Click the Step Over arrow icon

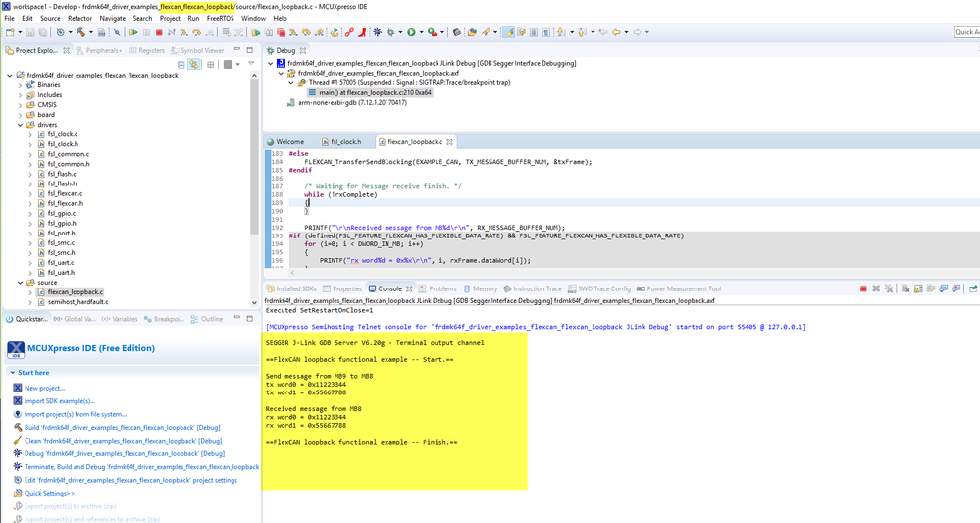pyautogui.click(x=196, y=32)
